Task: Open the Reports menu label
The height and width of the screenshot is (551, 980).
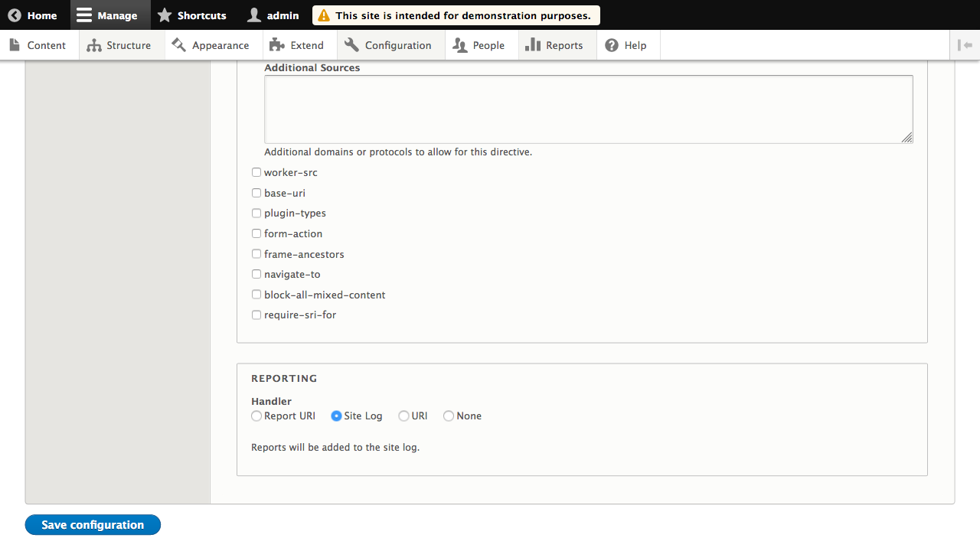Action: click(x=564, y=45)
